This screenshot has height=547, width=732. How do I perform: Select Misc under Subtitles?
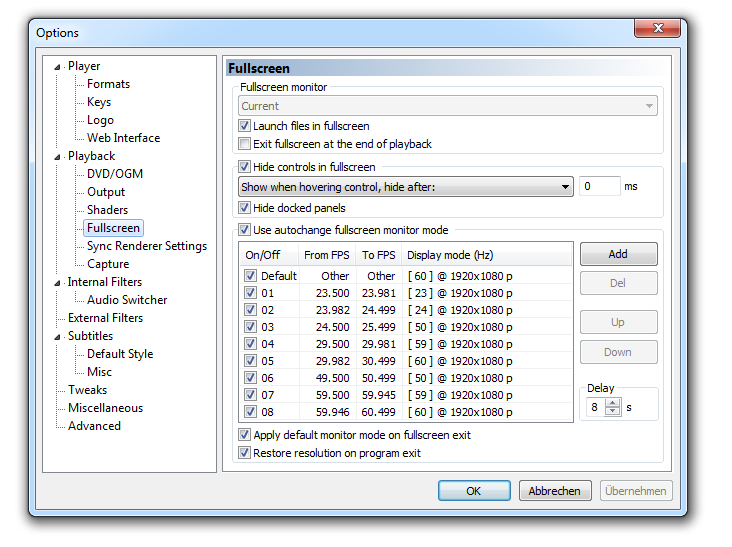coord(99,372)
